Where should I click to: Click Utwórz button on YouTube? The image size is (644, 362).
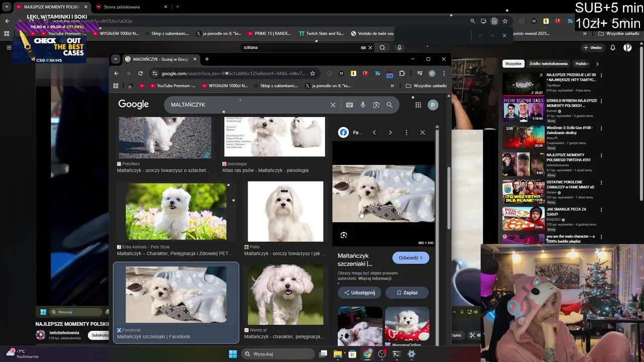[x=593, y=47]
